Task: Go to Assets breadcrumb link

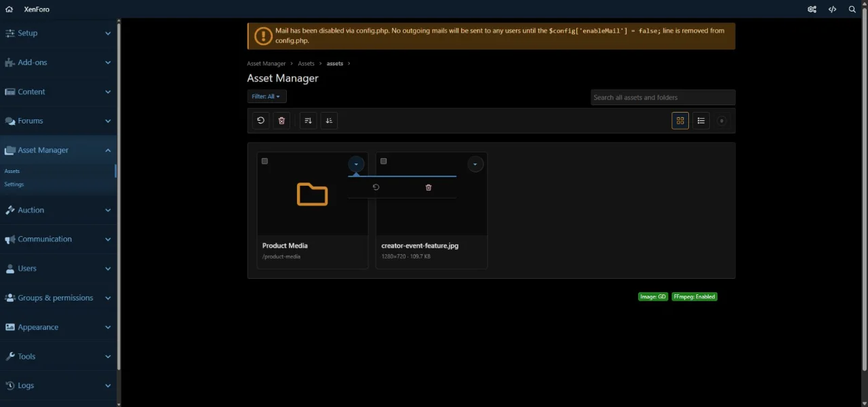Action: [x=307, y=64]
